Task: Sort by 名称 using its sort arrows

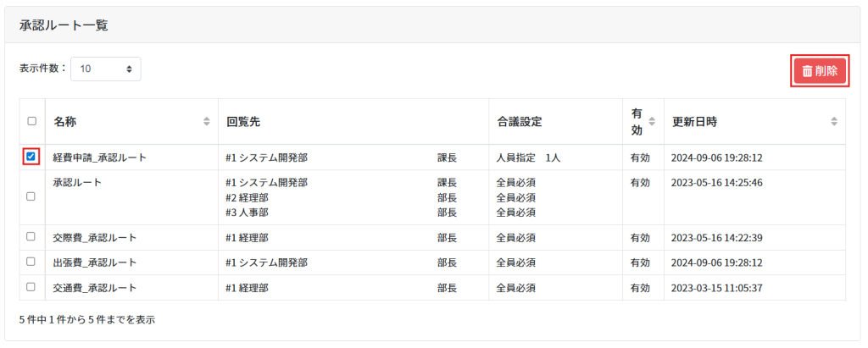Action: (x=206, y=122)
